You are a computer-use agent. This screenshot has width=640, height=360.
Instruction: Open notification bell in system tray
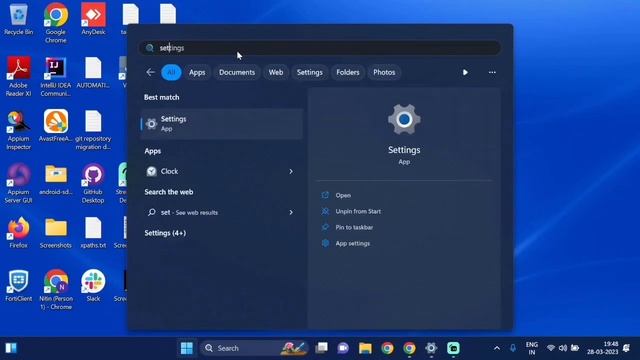[627, 348]
